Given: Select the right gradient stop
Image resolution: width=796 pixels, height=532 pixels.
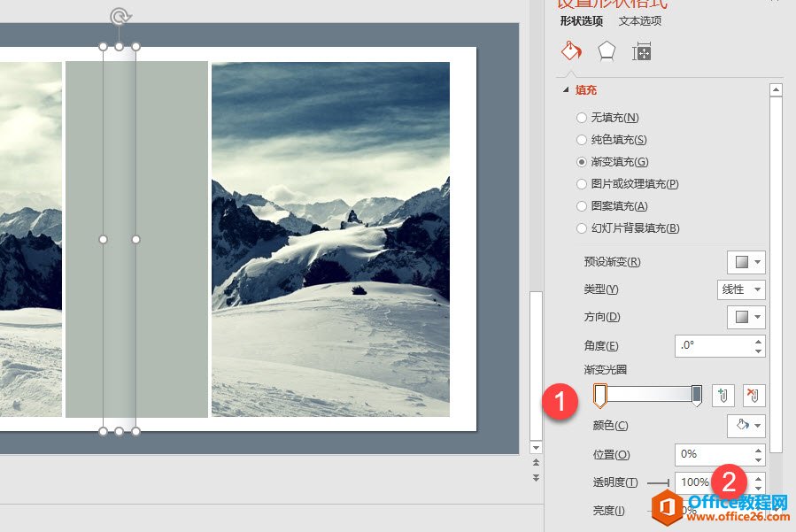Looking at the screenshot, I should click(x=697, y=396).
